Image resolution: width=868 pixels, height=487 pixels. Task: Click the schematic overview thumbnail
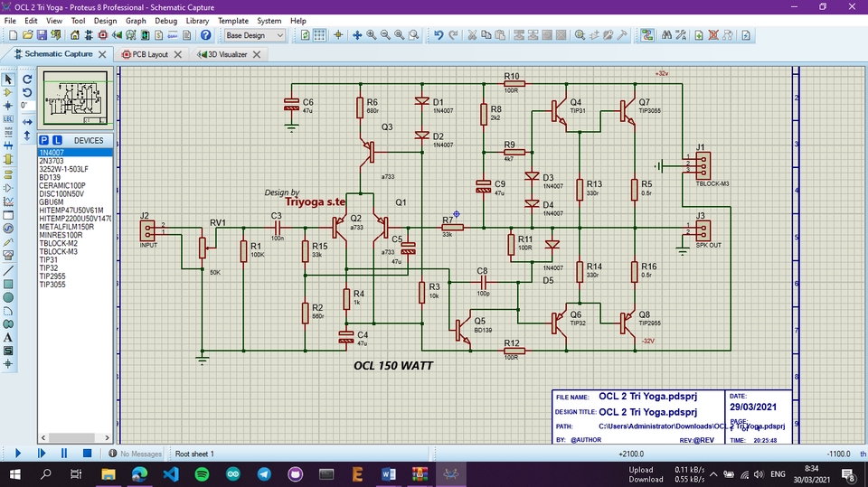coord(75,98)
